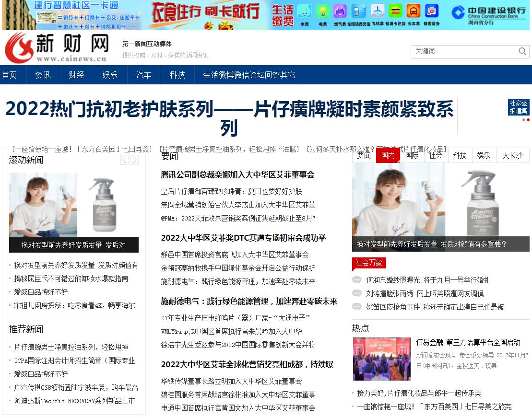Click comment bubble beside 何润东婚纱照曝光
Viewport: 532px width, 418px height.
click(356, 280)
